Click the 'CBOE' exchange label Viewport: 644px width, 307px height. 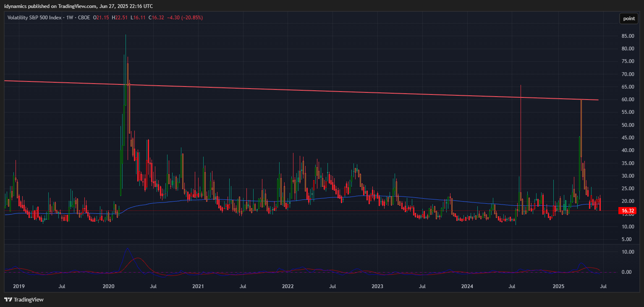[x=84, y=18]
